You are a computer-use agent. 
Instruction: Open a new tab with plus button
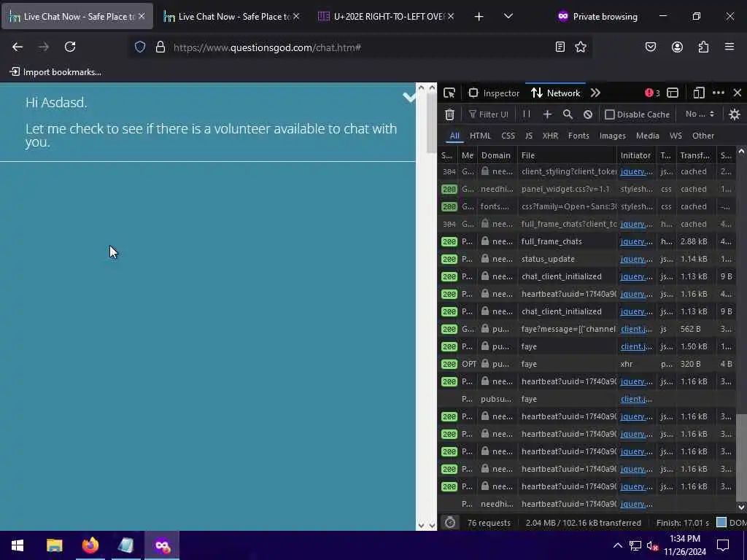point(479,17)
